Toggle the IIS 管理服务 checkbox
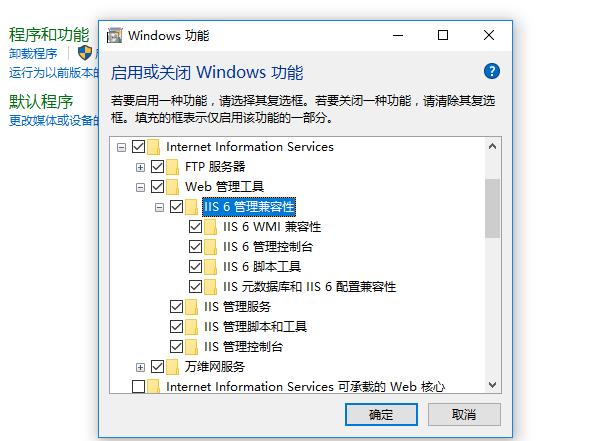Viewport: 600px width, 441px height. coord(176,307)
